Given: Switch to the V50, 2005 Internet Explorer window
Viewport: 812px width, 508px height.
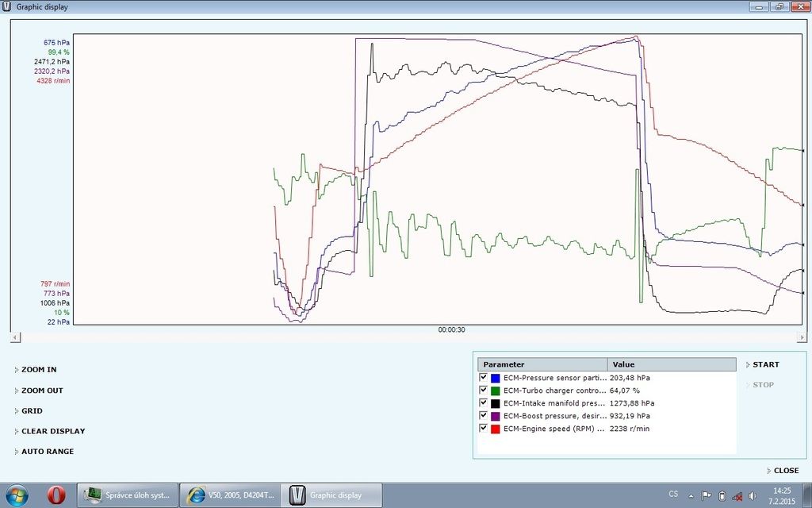Looking at the screenshot, I should pos(230,495).
